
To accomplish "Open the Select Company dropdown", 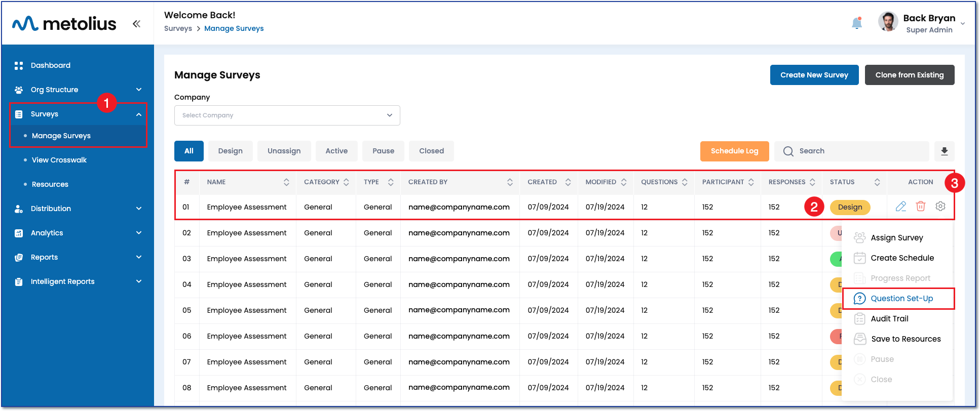I will [x=287, y=115].
